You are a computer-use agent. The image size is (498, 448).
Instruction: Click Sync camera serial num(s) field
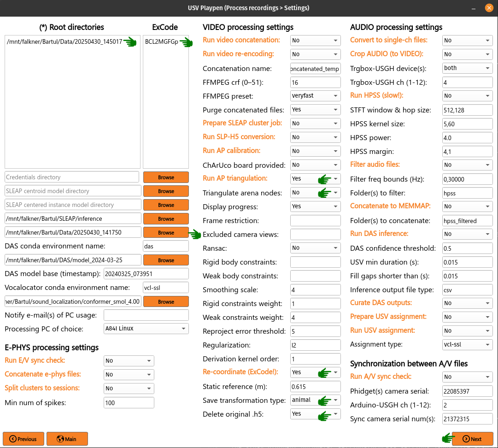(467, 419)
